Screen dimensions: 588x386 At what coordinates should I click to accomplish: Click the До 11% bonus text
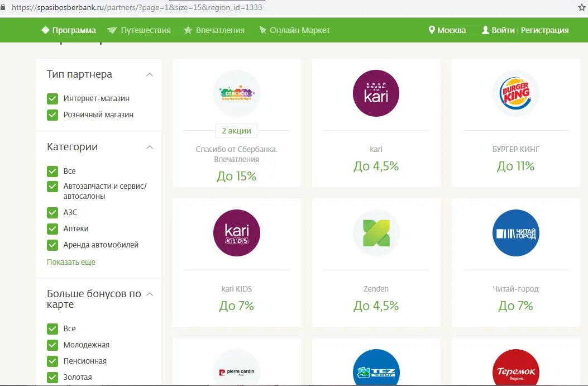[x=515, y=166]
